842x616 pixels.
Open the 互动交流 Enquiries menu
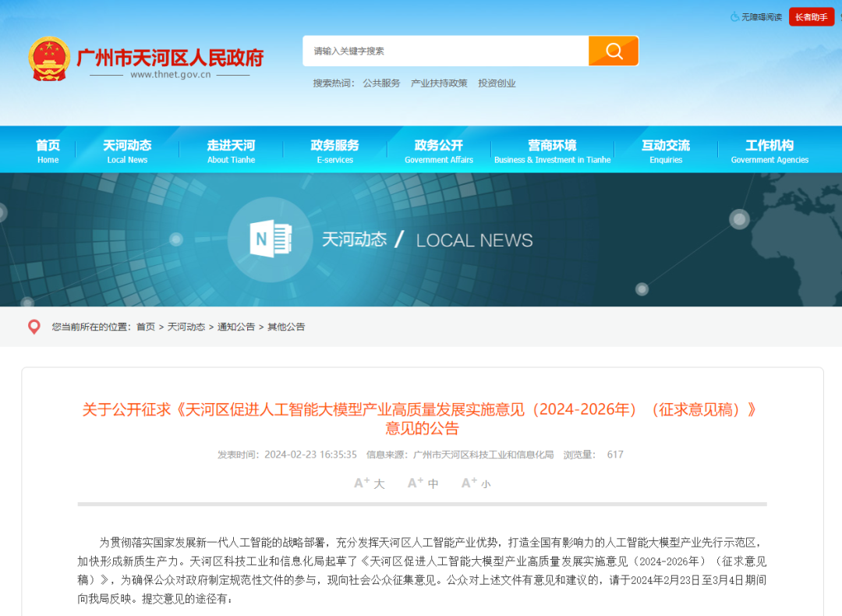pos(666,150)
